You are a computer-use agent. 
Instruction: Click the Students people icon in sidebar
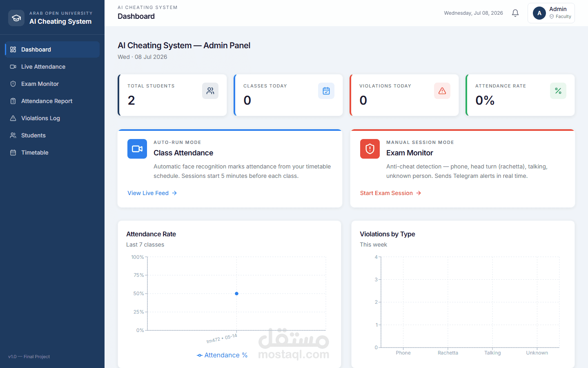[13, 135]
